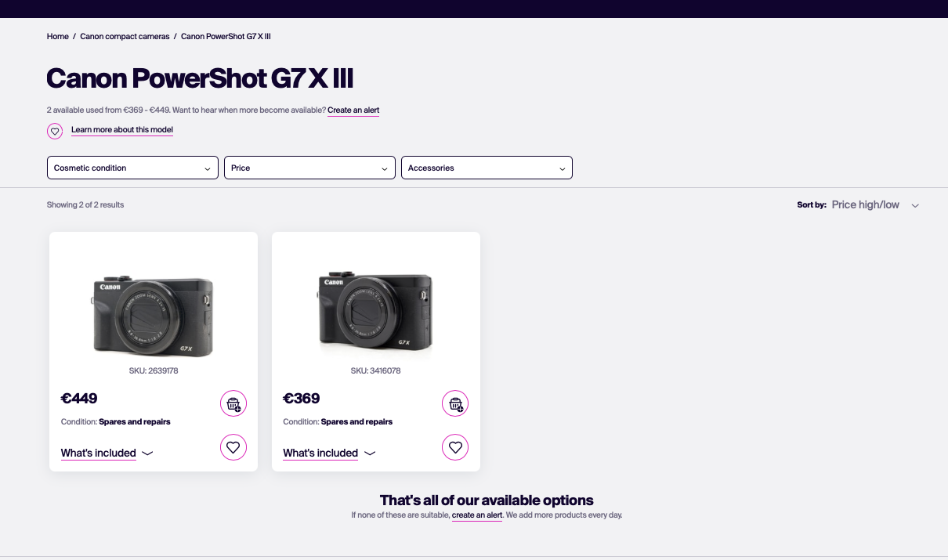
Task: Open the Cosmetic condition filter dropdown
Action: [x=132, y=168]
